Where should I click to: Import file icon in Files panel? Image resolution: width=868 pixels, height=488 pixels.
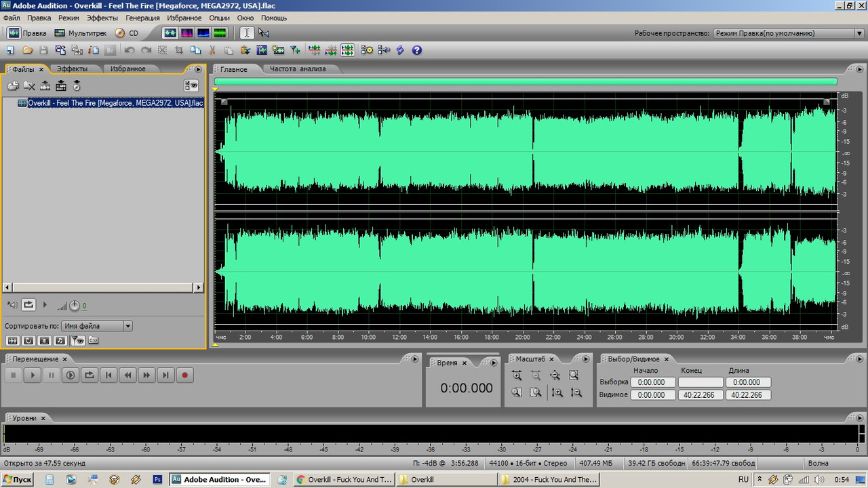click(x=13, y=85)
